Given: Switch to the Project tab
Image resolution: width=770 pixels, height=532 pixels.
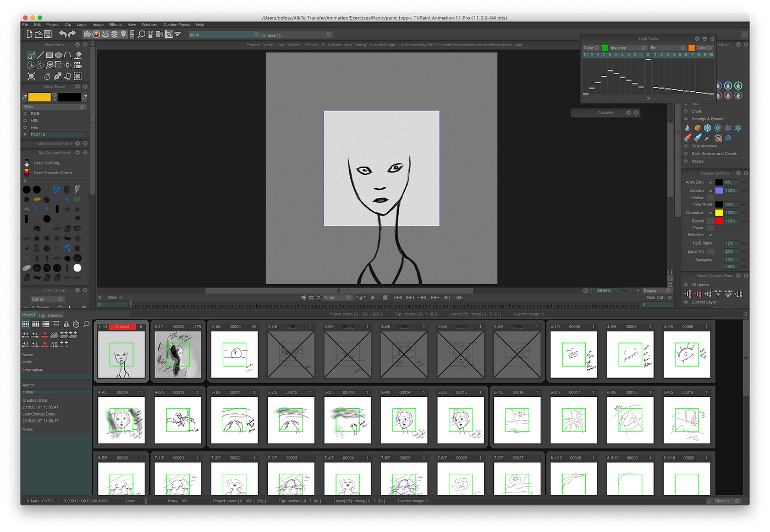Looking at the screenshot, I should (29, 314).
